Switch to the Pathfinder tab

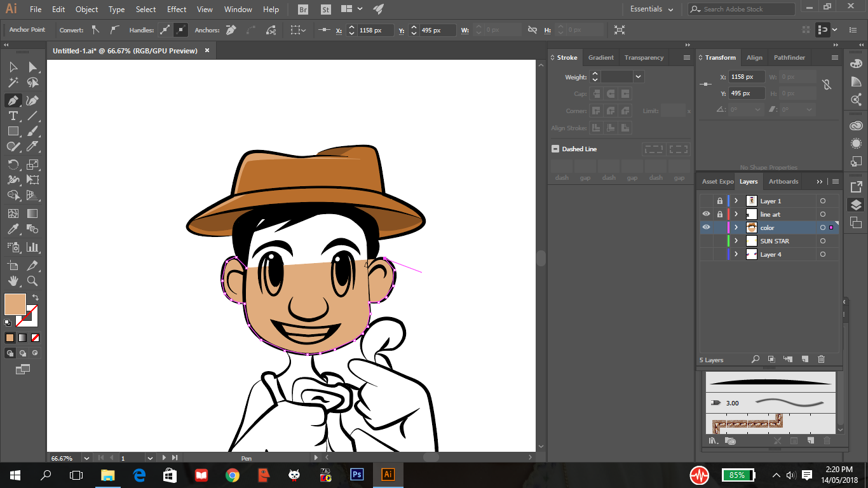[789, 57]
